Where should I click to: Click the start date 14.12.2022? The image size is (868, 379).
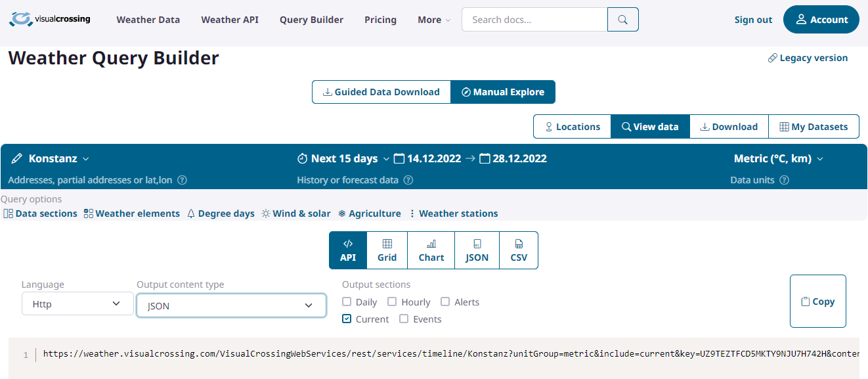coord(434,158)
